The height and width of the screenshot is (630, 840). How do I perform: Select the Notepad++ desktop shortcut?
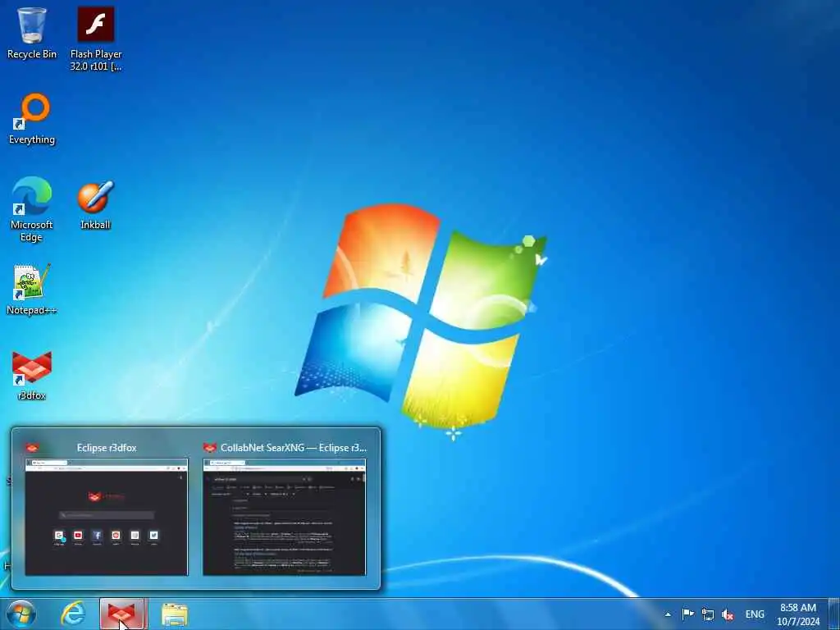(x=32, y=290)
